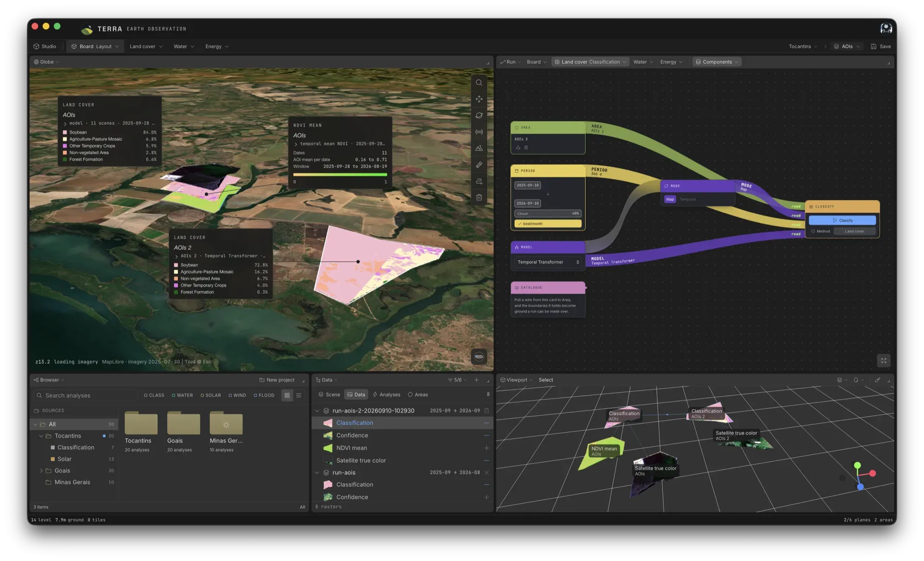Open the Temporal Transformer model dropdown
The width and height of the screenshot is (924, 561).
[x=548, y=262]
